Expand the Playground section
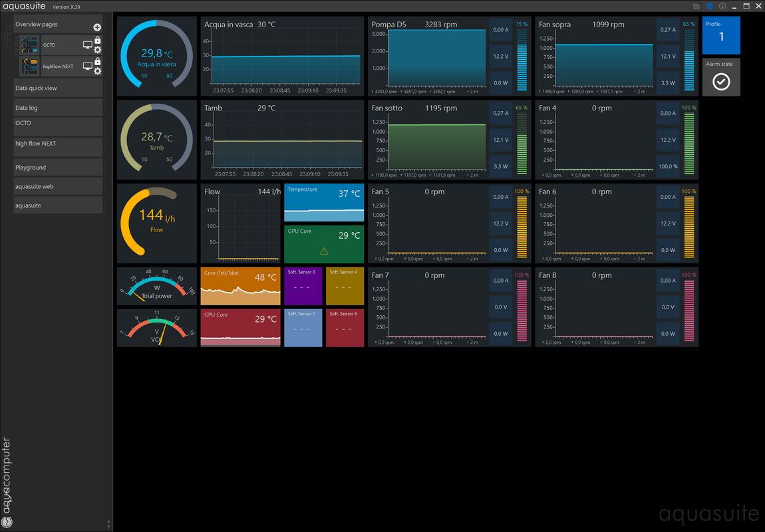 click(58, 168)
